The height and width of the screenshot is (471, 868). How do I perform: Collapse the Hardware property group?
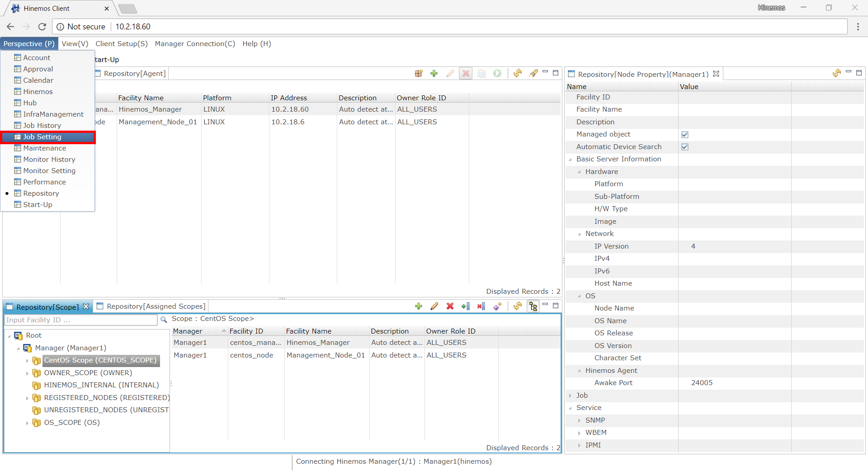[579, 172]
